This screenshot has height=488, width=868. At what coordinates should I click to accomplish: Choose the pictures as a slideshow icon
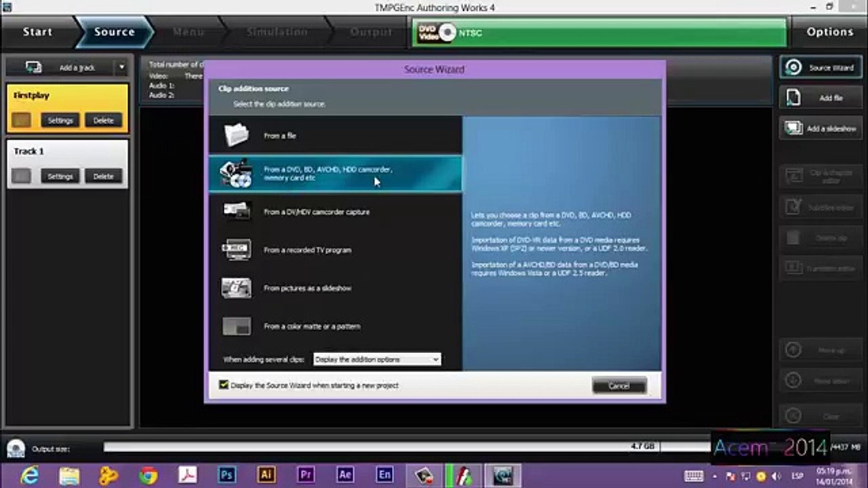pyautogui.click(x=237, y=288)
